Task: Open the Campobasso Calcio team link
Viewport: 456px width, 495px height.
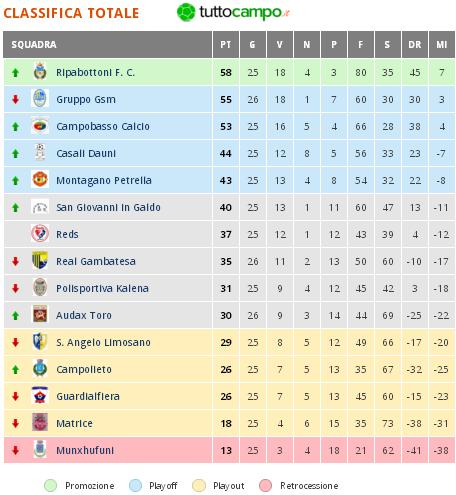Action: point(103,126)
